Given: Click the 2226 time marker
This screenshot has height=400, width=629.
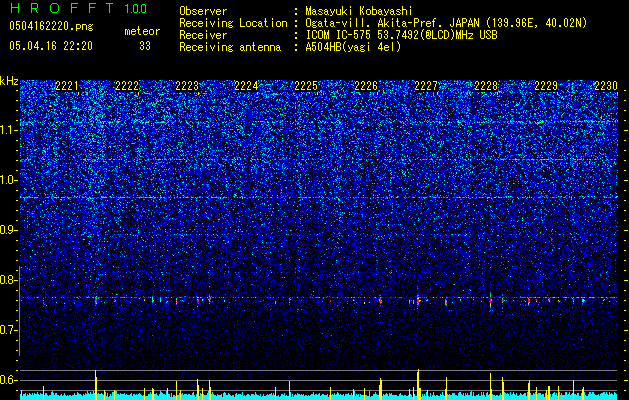Looking at the screenshot, I should pos(366,86).
